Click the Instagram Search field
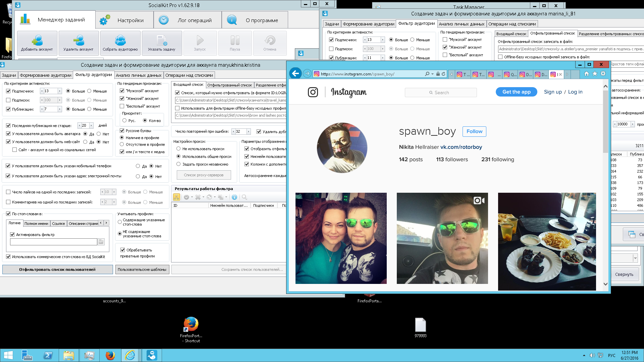This screenshot has width=644, height=362. coord(441,93)
